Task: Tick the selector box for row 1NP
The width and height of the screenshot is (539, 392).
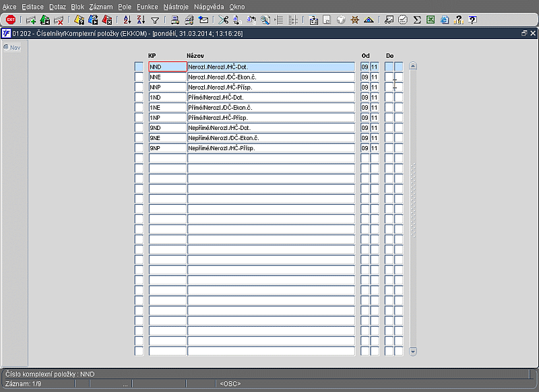Action: pos(139,117)
